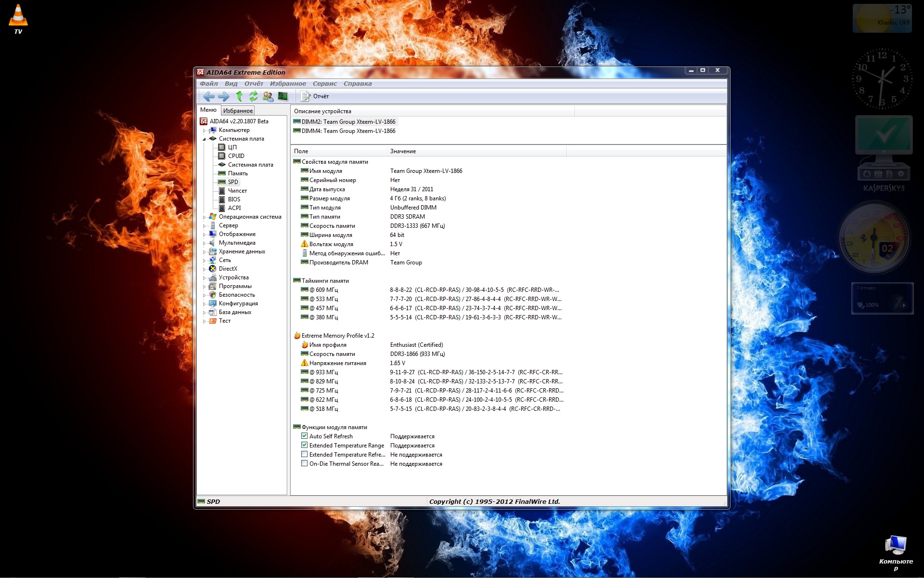Click the База данных icon

[x=213, y=312]
